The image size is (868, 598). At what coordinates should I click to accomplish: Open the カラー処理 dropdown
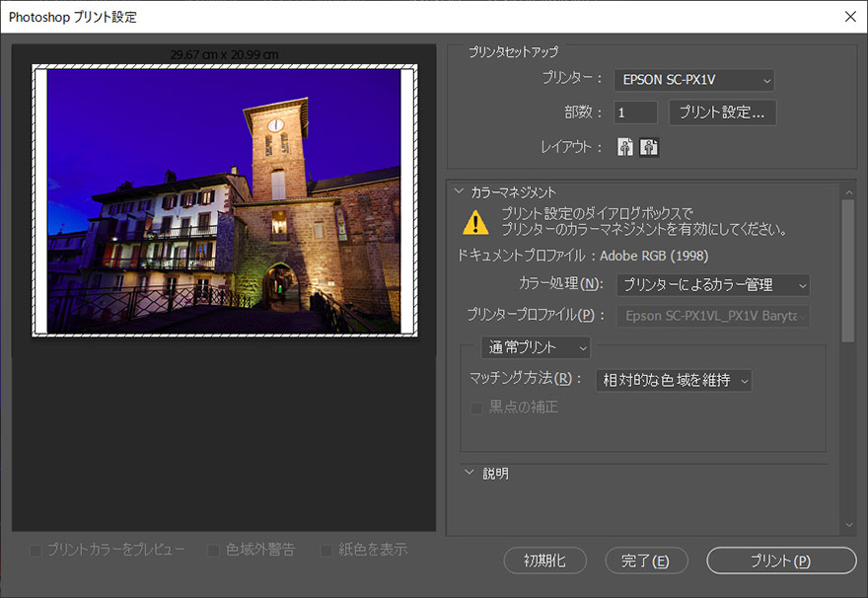point(713,285)
